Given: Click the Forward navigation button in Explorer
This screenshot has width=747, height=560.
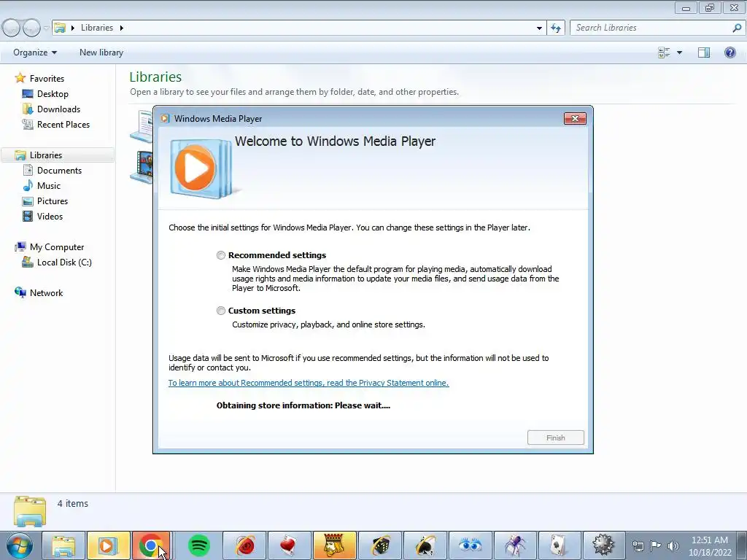Looking at the screenshot, I should coord(31,28).
